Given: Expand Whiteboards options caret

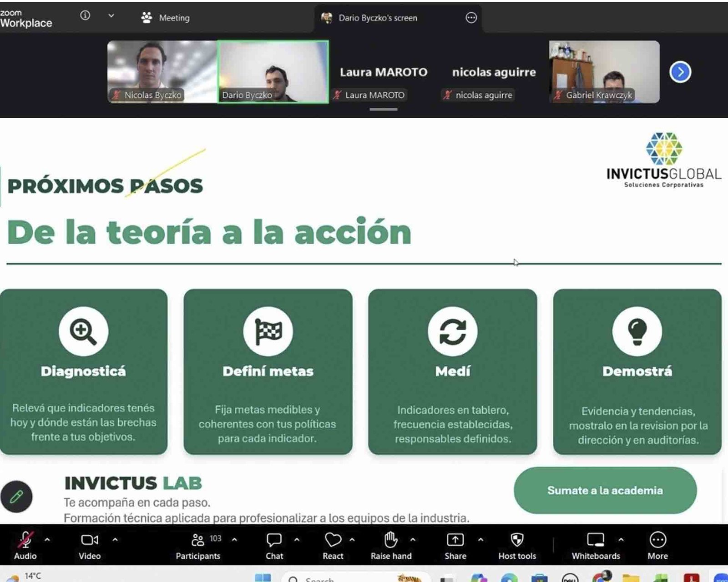Looking at the screenshot, I should point(621,540).
